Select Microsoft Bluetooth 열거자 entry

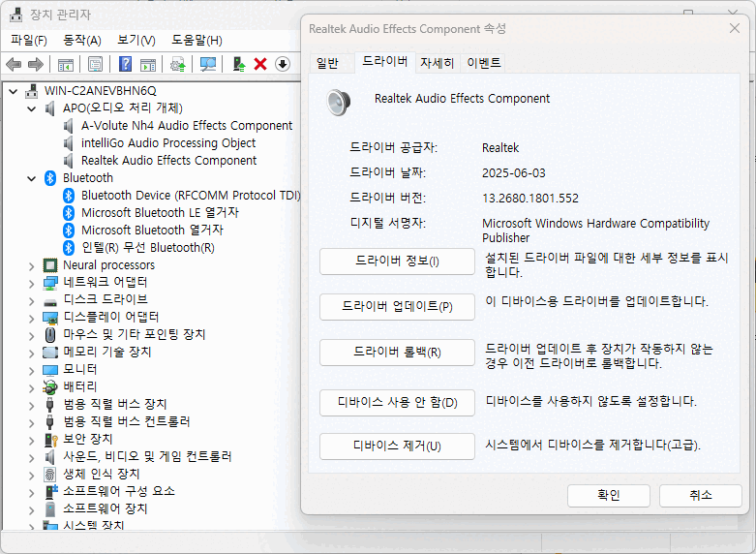click(152, 231)
